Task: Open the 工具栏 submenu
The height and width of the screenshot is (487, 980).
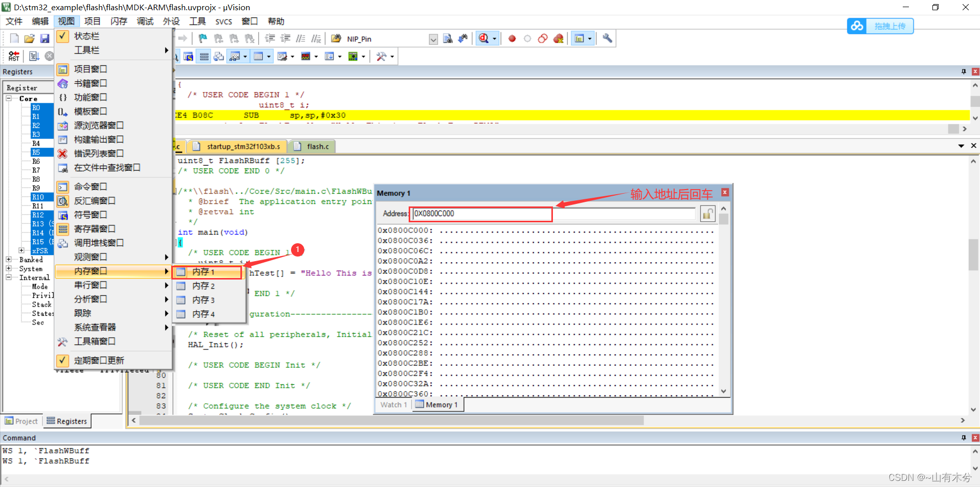Action: (113, 50)
